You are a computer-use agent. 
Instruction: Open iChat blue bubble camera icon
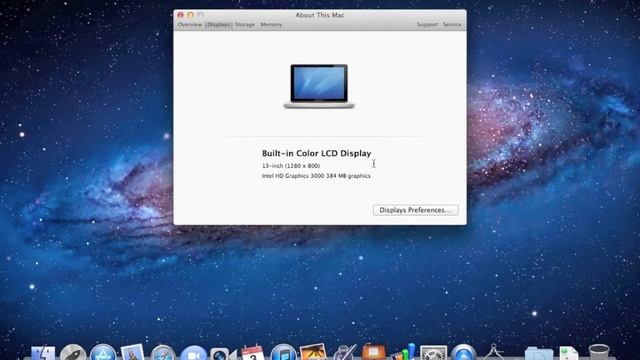point(193,353)
